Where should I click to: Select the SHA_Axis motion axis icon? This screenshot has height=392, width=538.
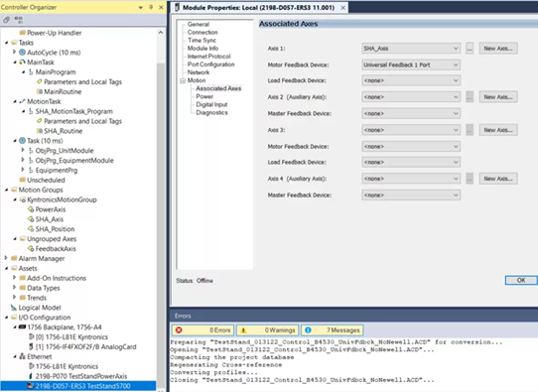click(31, 219)
